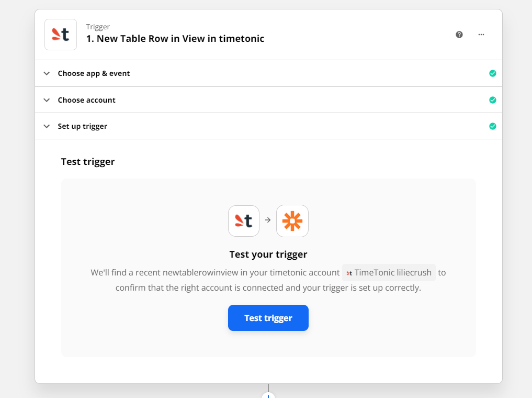Open the Choose account section
532x398 pixels.
pos(86,100)
